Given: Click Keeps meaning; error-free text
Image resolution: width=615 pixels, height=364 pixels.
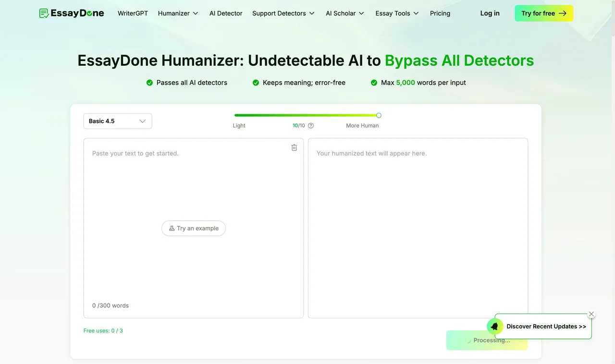Looking at the screenshot, I should coord(304,83).
